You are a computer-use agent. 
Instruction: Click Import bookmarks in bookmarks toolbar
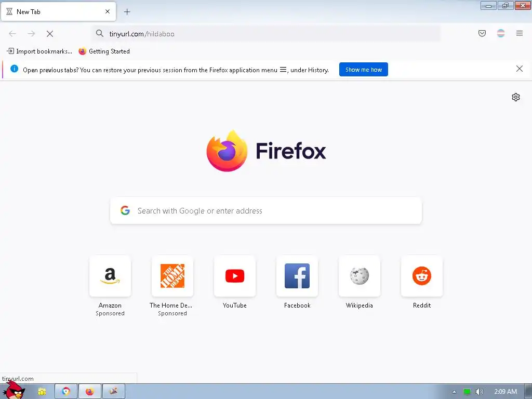(x=39, y=51)
